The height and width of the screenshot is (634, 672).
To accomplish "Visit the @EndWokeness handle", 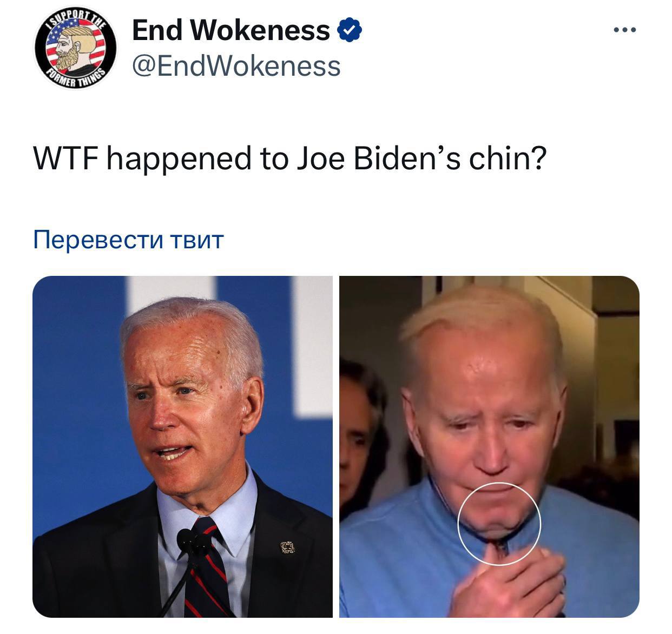I will click(x=236, y=67).
